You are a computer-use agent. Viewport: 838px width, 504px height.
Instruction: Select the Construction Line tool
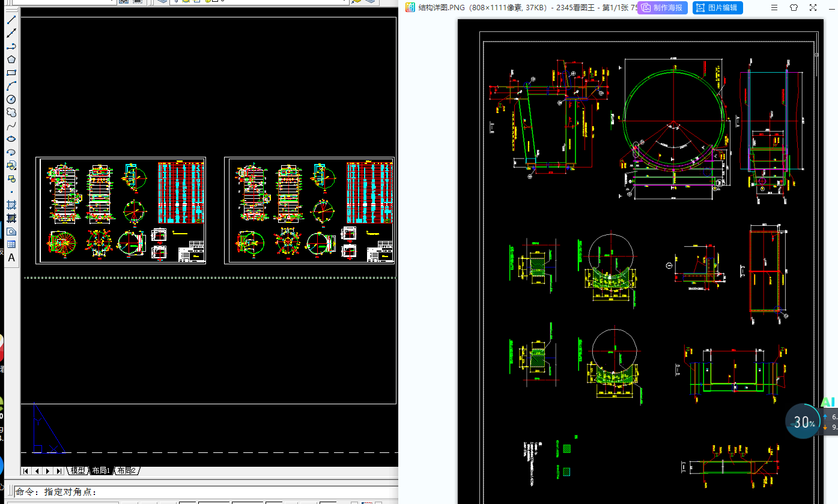tap(11, 34)
